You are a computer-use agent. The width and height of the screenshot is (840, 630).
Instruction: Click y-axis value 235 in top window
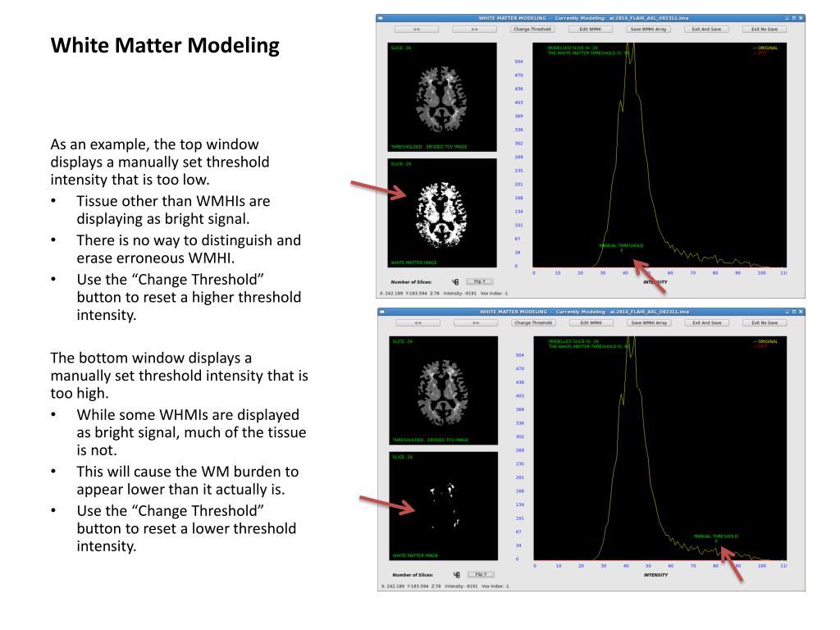[518, 171]
